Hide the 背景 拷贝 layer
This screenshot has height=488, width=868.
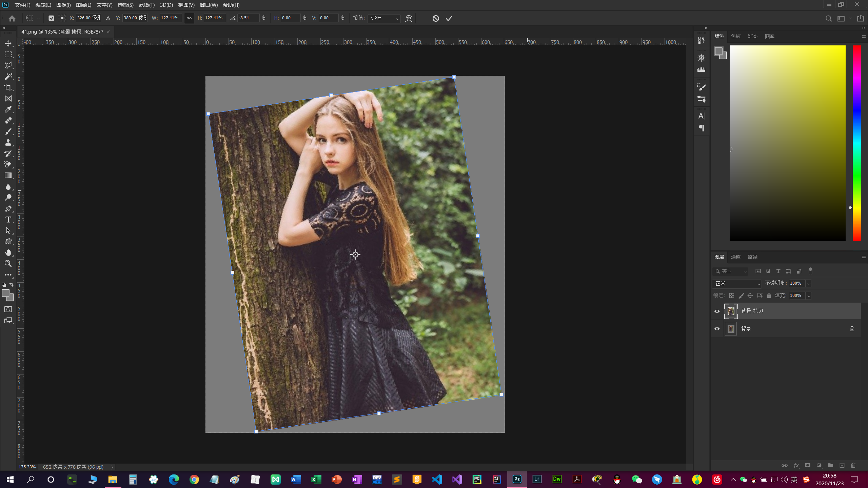pos(717,311)
